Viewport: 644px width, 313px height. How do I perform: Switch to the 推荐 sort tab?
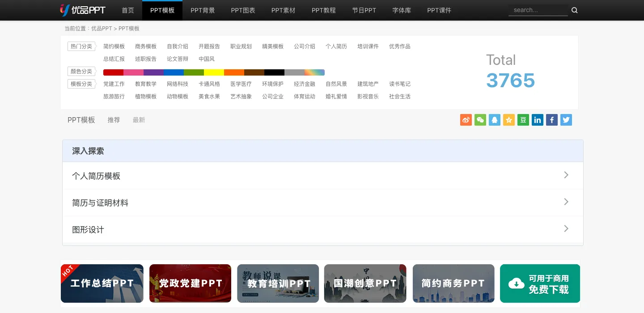tap(114, 120)
